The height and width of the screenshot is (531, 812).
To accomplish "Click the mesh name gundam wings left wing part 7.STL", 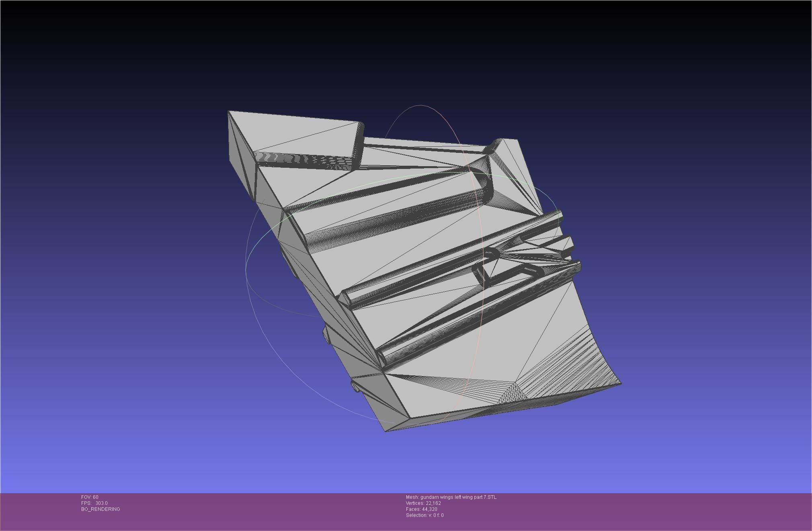I will (458, 497).
